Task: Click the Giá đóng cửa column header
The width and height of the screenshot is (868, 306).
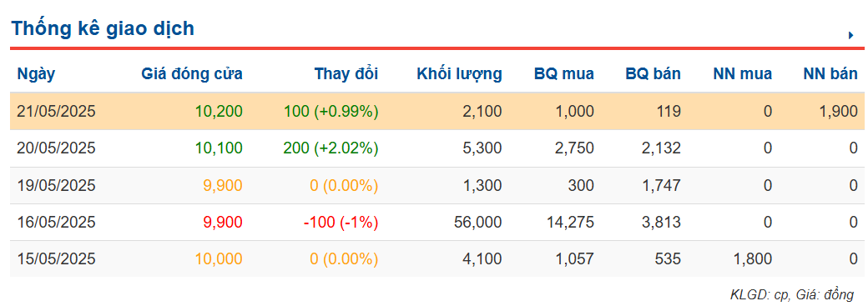Action: [x=192, y=74]
